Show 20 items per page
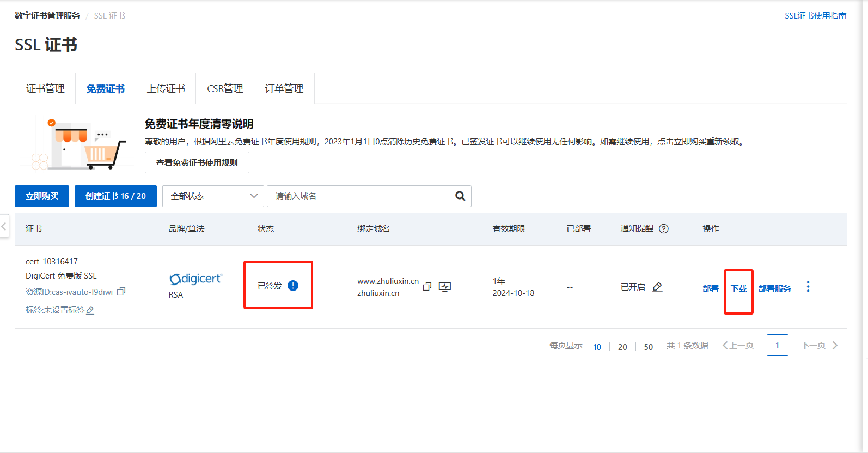868x453 pixels. (622, 347)
